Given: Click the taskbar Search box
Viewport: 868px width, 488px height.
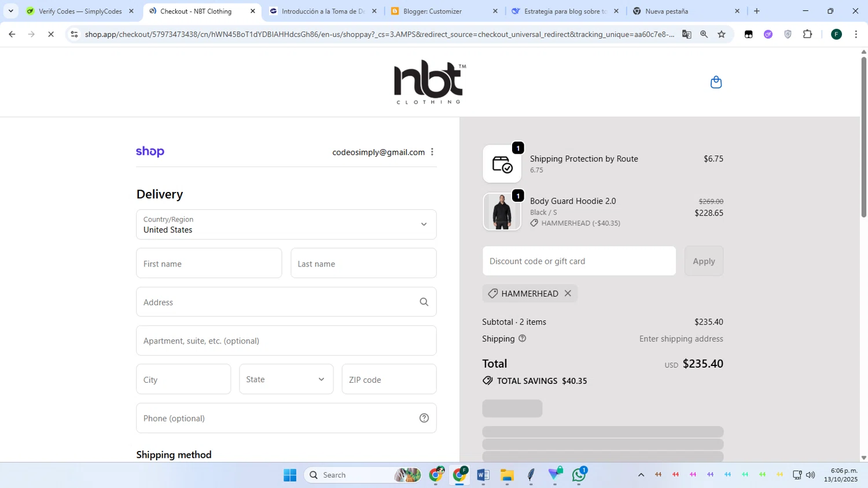Looking at the screenshot, I should (x=363, y=475).
